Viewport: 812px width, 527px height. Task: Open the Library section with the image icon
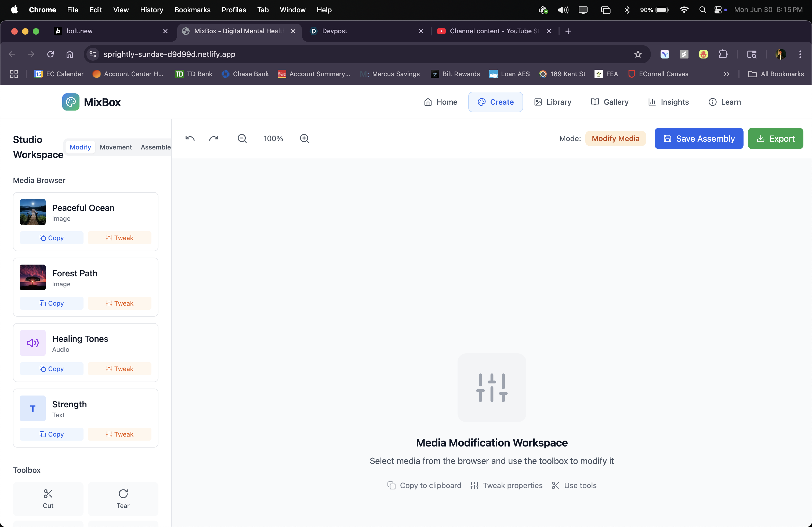(x=552, y=102)
